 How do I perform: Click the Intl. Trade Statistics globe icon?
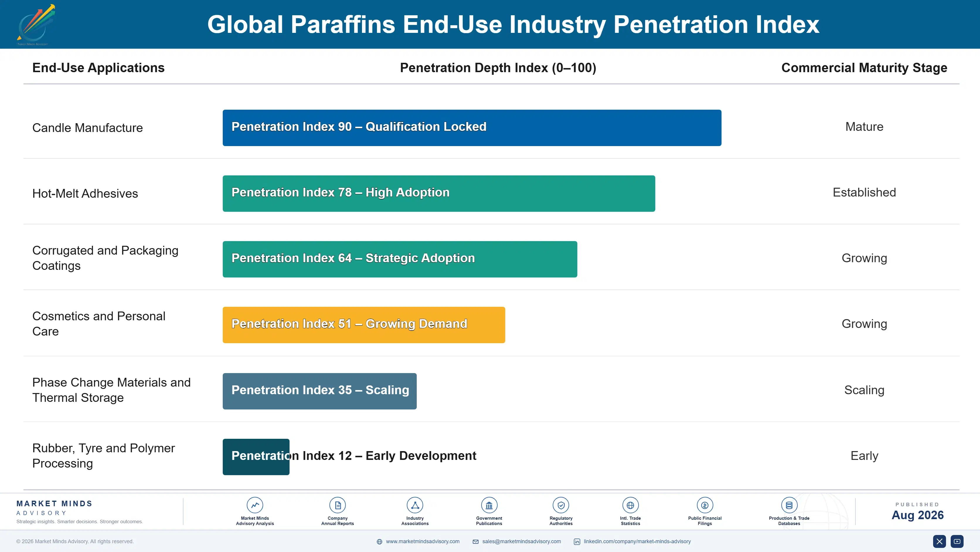coord(630,505)
